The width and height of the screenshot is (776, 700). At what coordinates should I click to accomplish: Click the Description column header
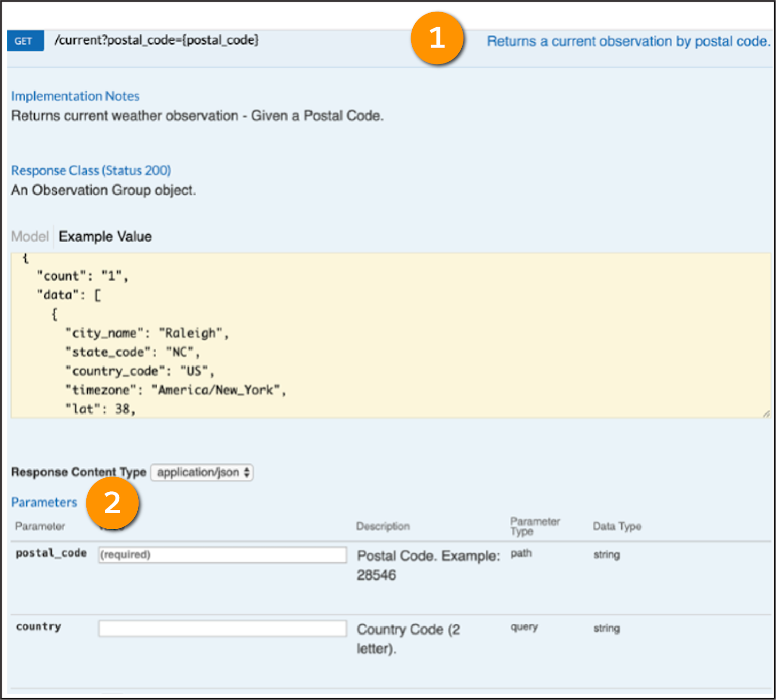pos(383,526)
